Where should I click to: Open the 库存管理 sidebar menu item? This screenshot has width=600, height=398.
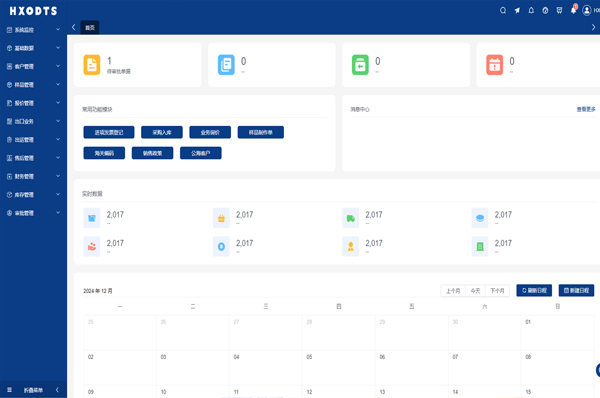[x=33, y=194]
